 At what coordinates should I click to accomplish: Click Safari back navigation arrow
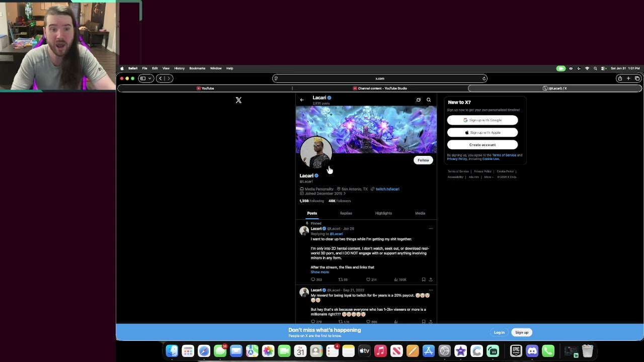(x=160, y=78)
